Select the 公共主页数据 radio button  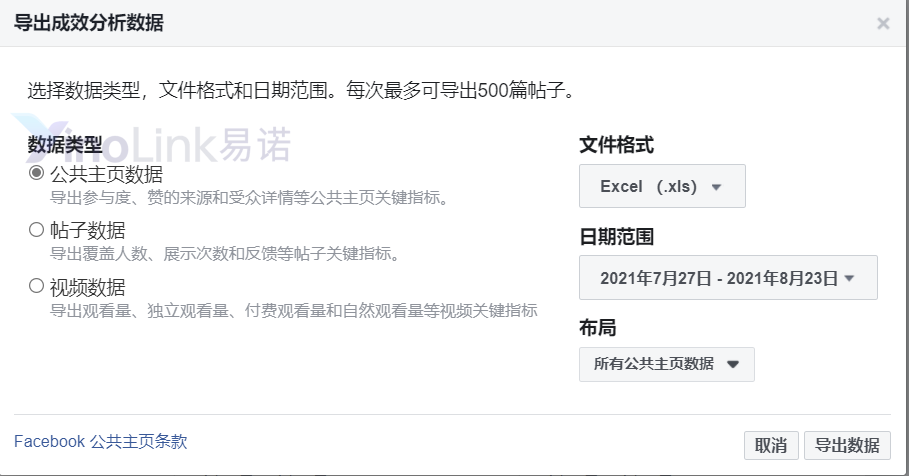[x=37, y=173]
